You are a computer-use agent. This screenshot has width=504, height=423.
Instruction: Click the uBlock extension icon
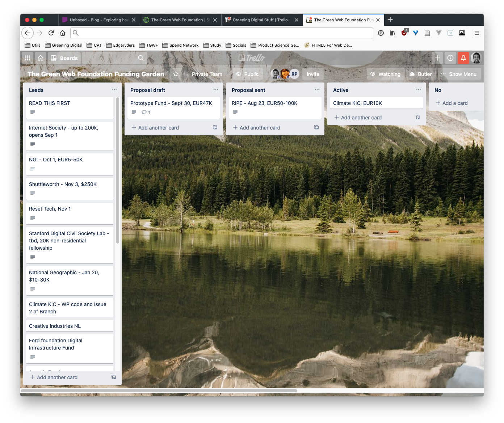[404, 33]
